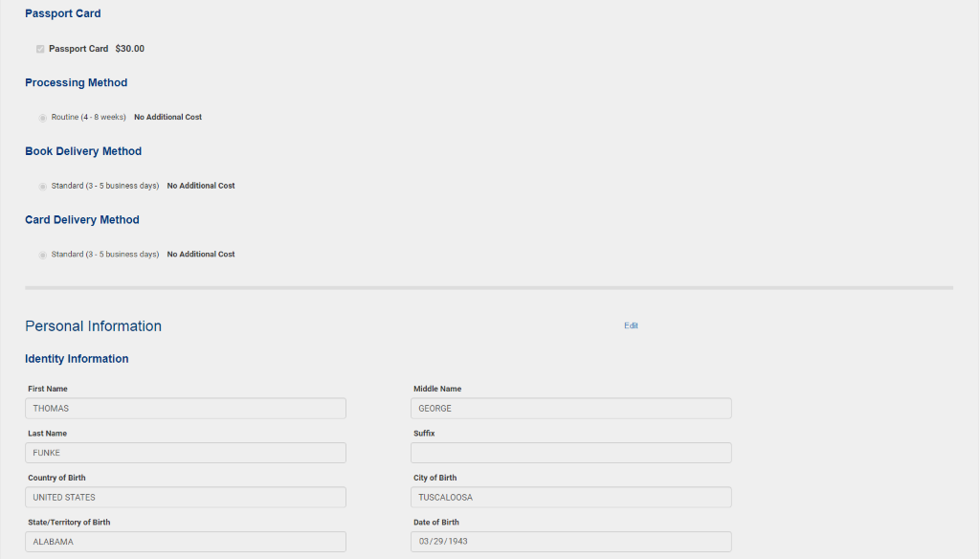Viewport: 980px width, 559px height.
Task: Click the empty Suffix field
Action: pyautogui.click(x=571, y=453)
